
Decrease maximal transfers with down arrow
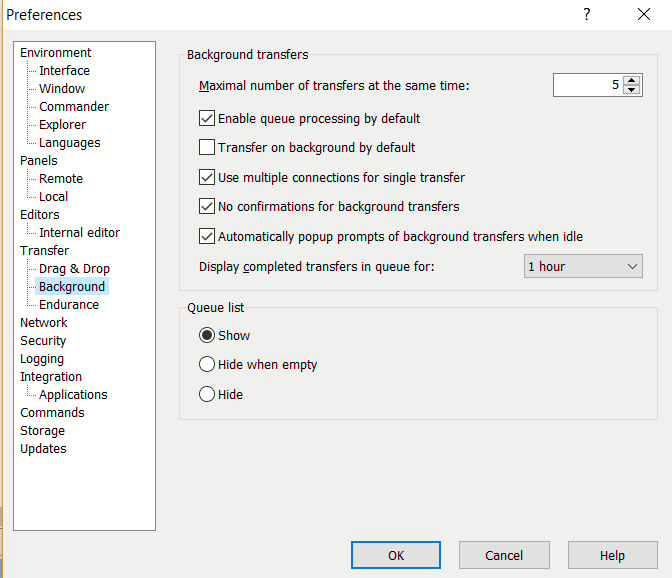(x=631, y=91)
